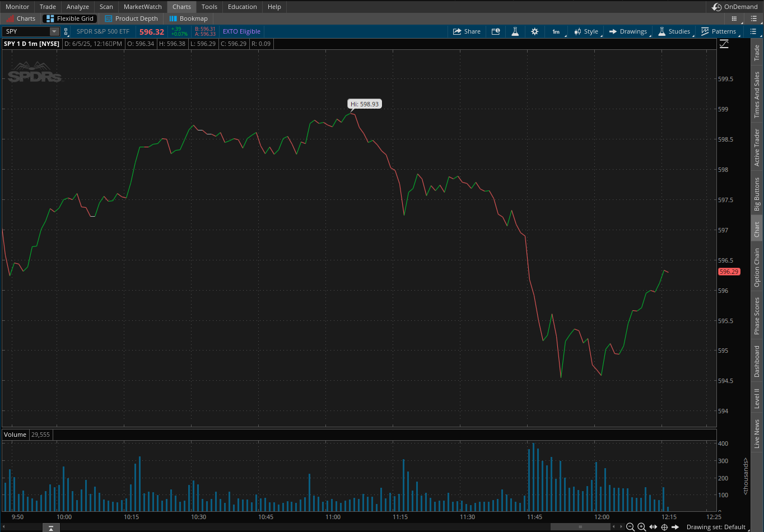The width and height of the screenshot is (764, 532).
Task: Open the 1m timeframe dropdown
Action: point(556,31)
